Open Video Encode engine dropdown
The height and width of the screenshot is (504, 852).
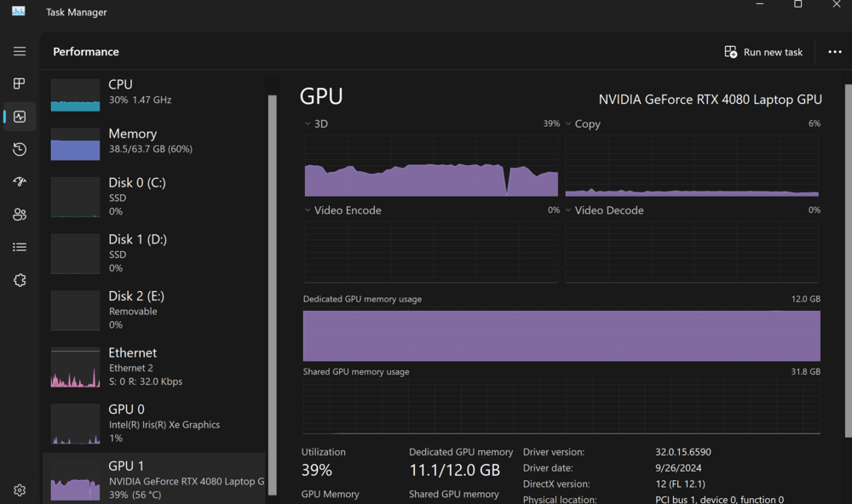(x=308, y=210)
